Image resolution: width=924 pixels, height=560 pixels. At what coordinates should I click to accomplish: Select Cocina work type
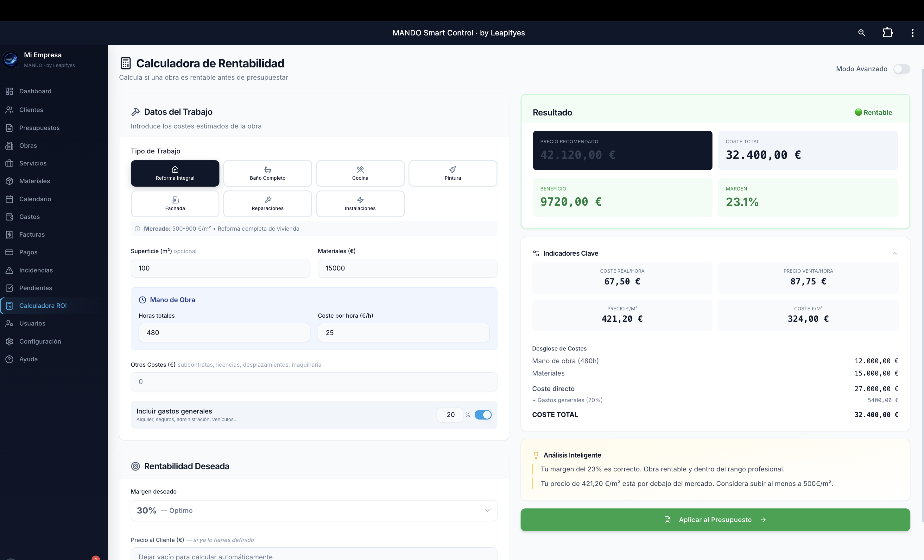coord(360,173)
